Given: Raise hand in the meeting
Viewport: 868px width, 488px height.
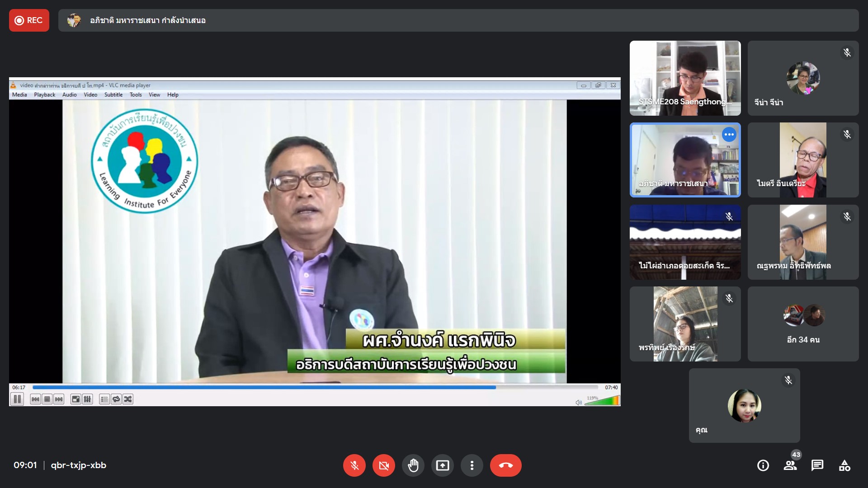Looking at the screenshot, I should tap(413, 465).
